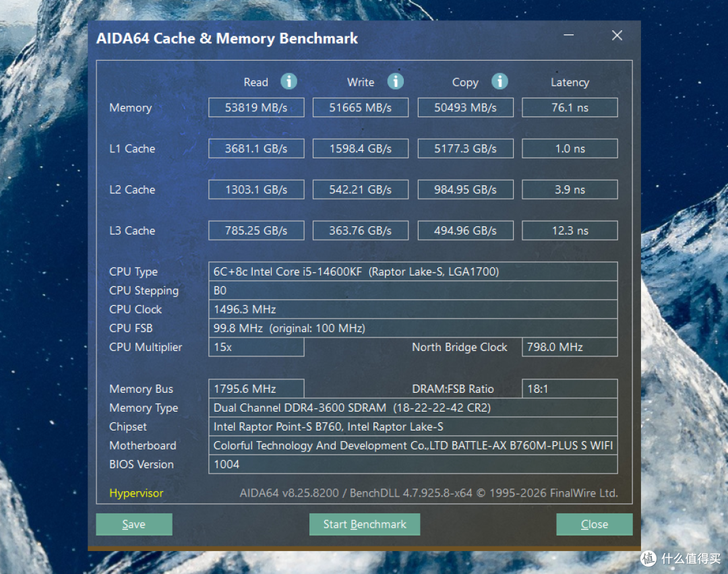Click the Memory row label

pyautogui.click(x=131, y=108)
